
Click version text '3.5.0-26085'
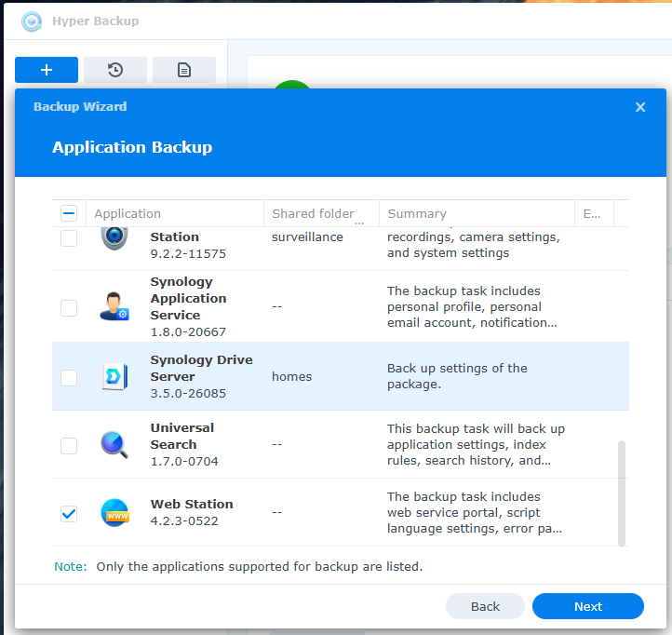point(188,393)
